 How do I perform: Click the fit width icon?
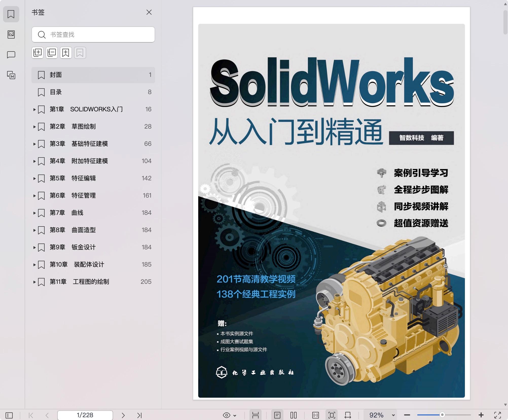[x=348, y=415]
